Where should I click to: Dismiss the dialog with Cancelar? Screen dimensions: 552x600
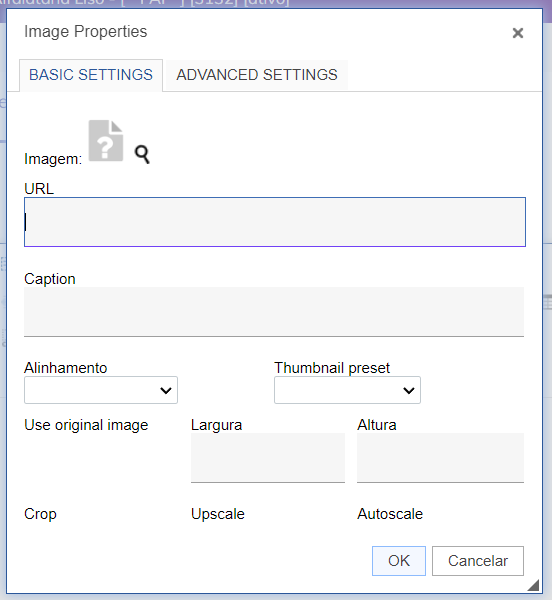pos(478,561)
